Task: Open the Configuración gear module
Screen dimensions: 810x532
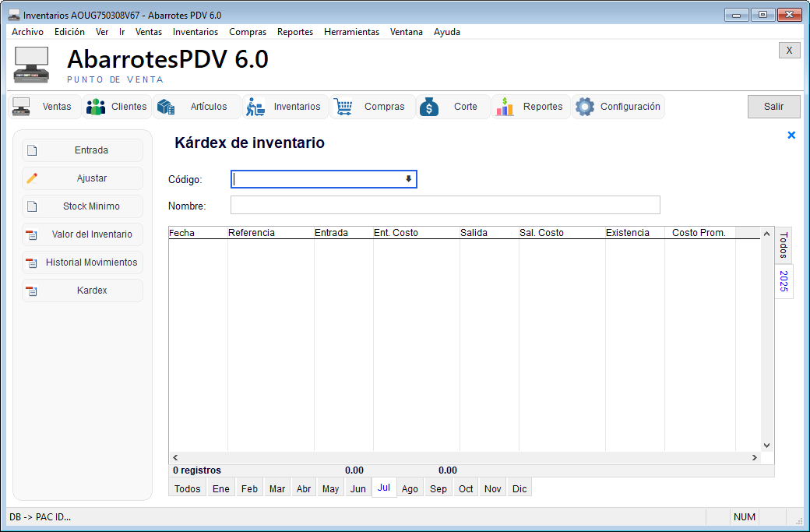Action: [x=618, y=107]
